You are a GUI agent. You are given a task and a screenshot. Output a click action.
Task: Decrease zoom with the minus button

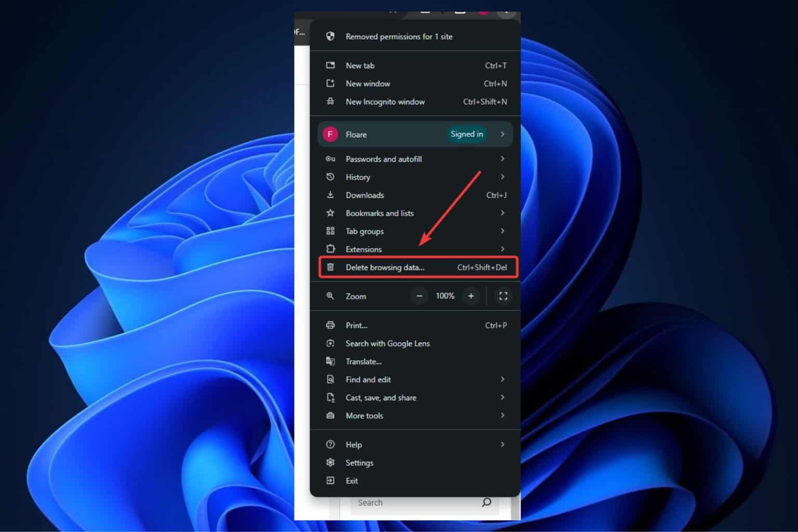419,296
